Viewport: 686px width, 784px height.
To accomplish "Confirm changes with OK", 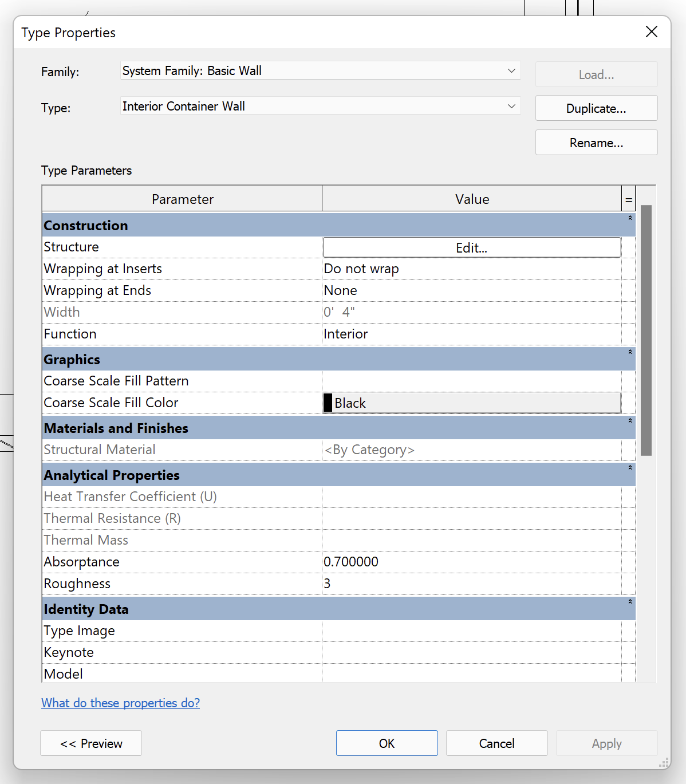I will tap(387, 743).
